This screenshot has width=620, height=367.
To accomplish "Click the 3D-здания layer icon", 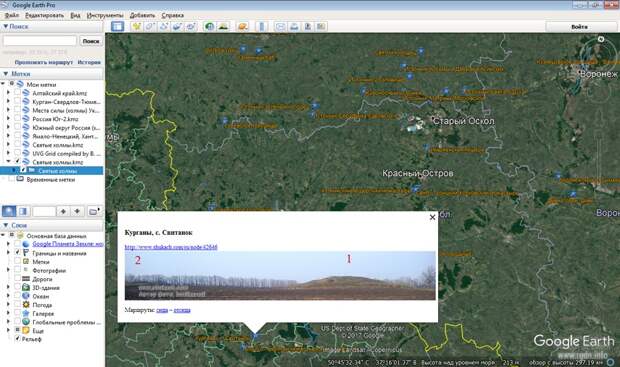I will (26, 288).
